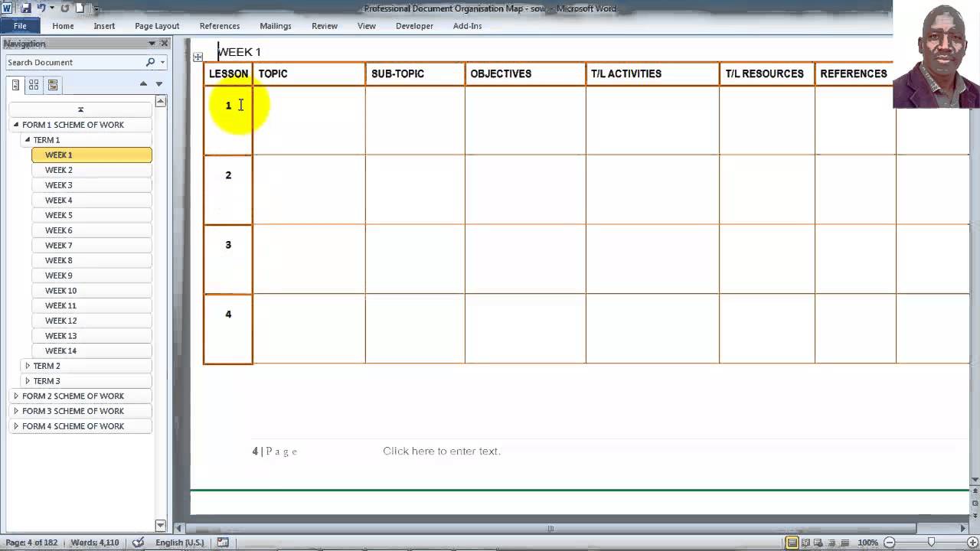This screenshot has width=980, height=551.
Task: Click the Undo icon
Action: [x=41, y=8]
